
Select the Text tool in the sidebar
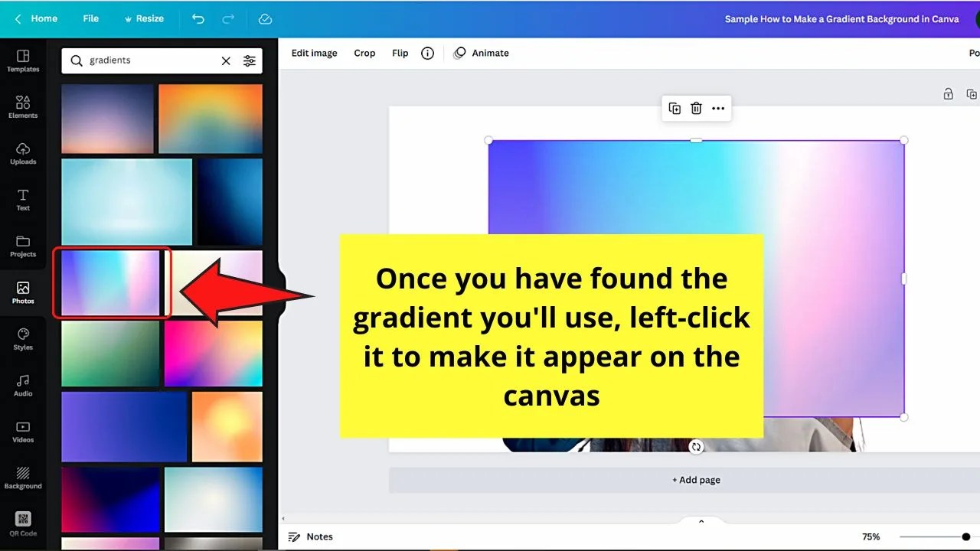[x=23, y=199]
